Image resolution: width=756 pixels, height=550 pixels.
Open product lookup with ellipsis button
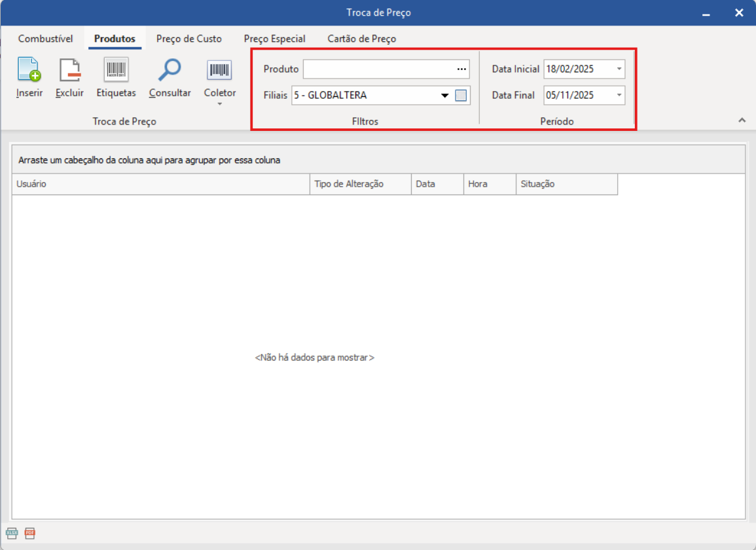tap(461, 69)
